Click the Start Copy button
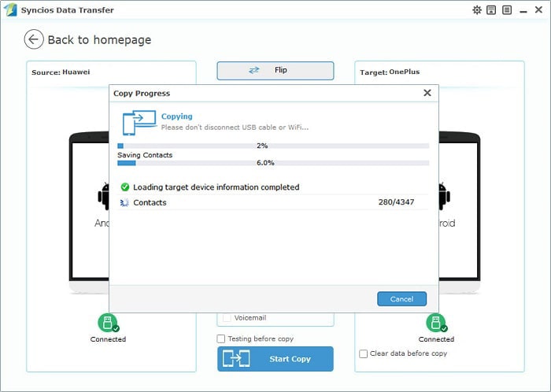This screenshot has width=551, height=392. tap(275, 359)
